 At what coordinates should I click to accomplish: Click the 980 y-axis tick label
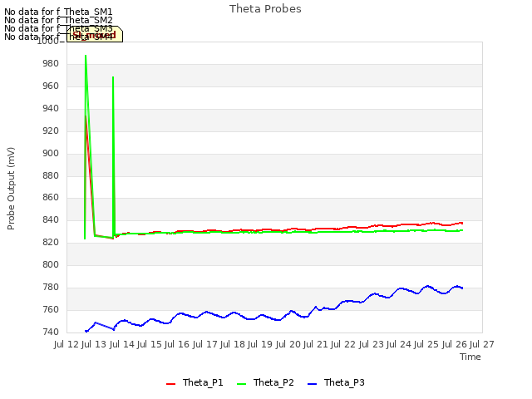point(51,64)
